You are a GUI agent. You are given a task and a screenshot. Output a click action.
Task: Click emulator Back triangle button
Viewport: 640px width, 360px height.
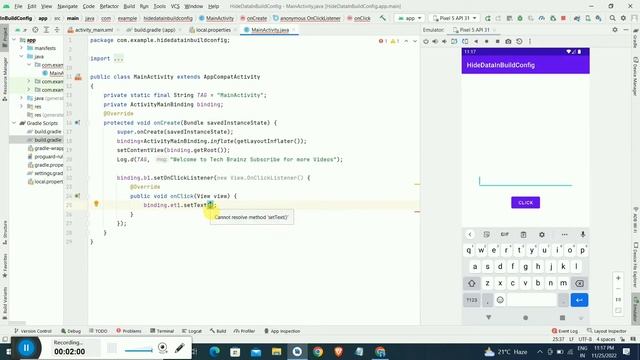[x=476, y=41]
